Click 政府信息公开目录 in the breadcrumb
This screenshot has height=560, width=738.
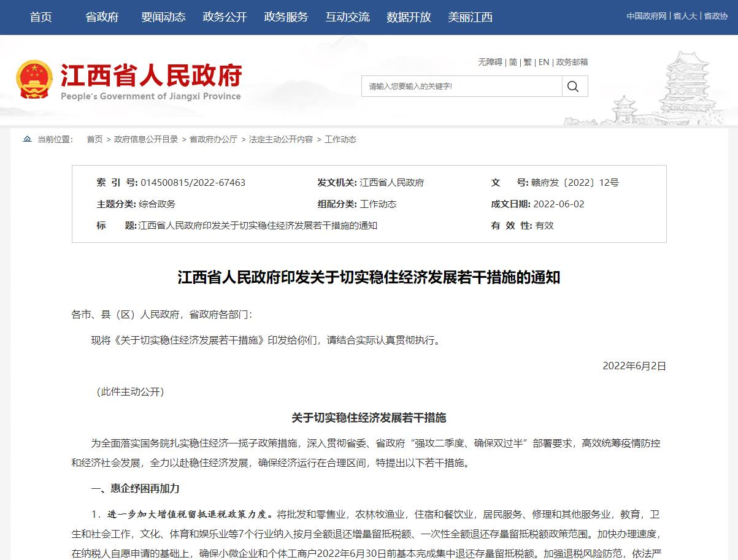pos(146,139)
